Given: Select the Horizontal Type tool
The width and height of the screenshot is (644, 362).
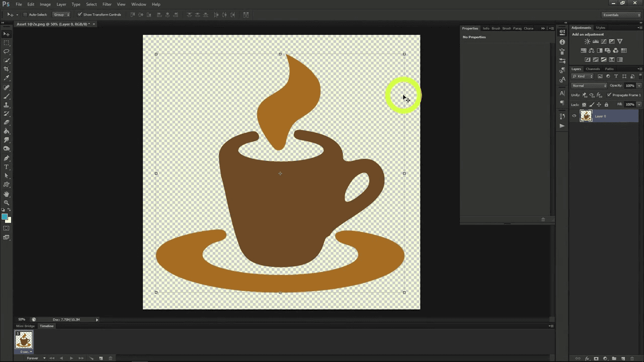Looking at the screenshot, I should tap(7, 167).
